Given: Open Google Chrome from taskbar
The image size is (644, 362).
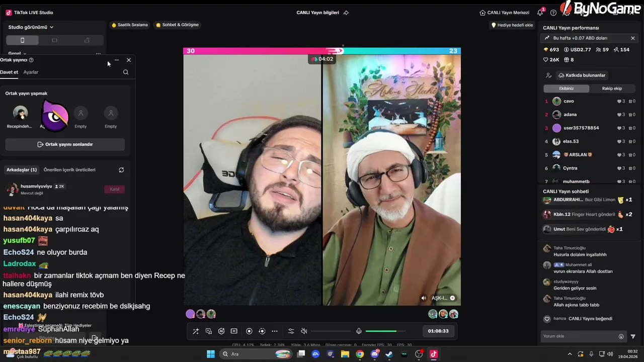Looking at the screenshot, I should click(360, 354).
